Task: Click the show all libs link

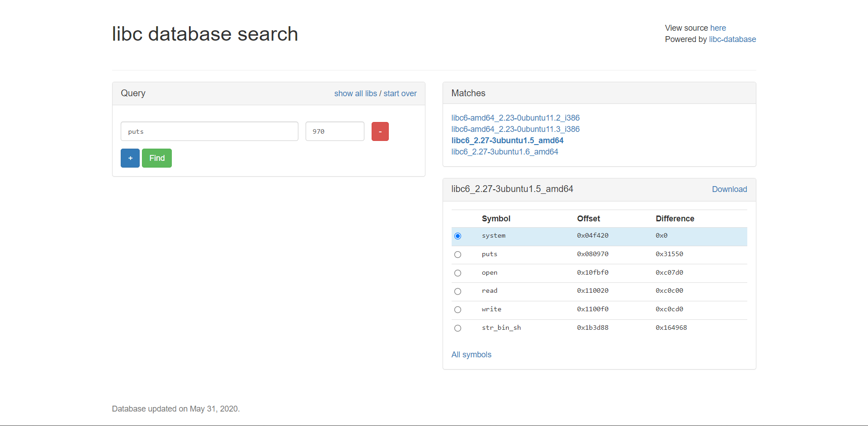Action: click(x=355, y=94)
